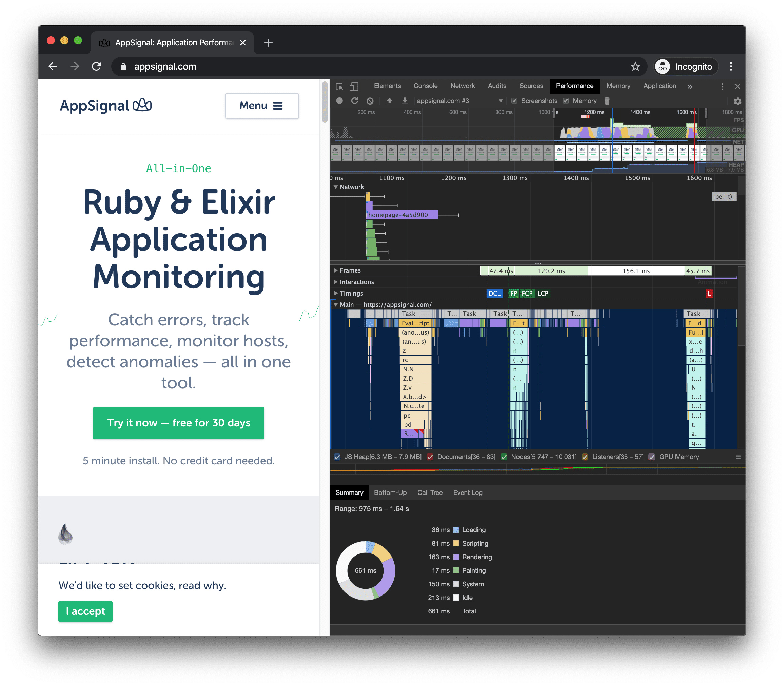Collapse the Main thread track
The image size is (784, 686).
point(335,304)
